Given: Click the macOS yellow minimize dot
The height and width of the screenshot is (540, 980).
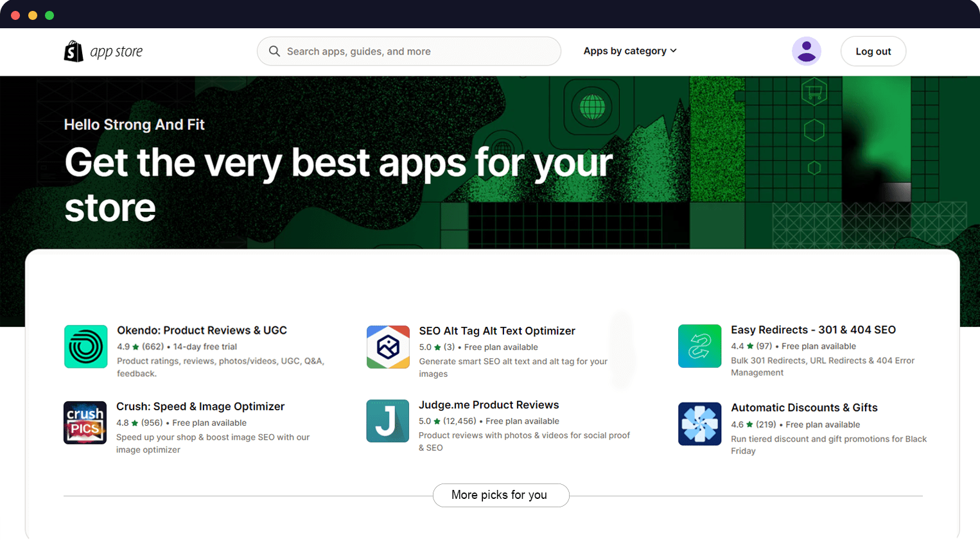Looking at the screenshot, I should [33, 15].
